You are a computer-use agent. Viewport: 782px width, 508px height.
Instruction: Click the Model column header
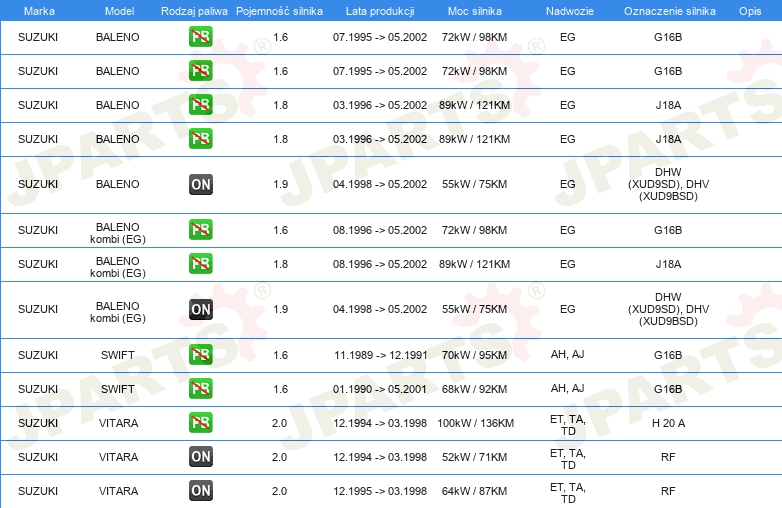(119, 11)
